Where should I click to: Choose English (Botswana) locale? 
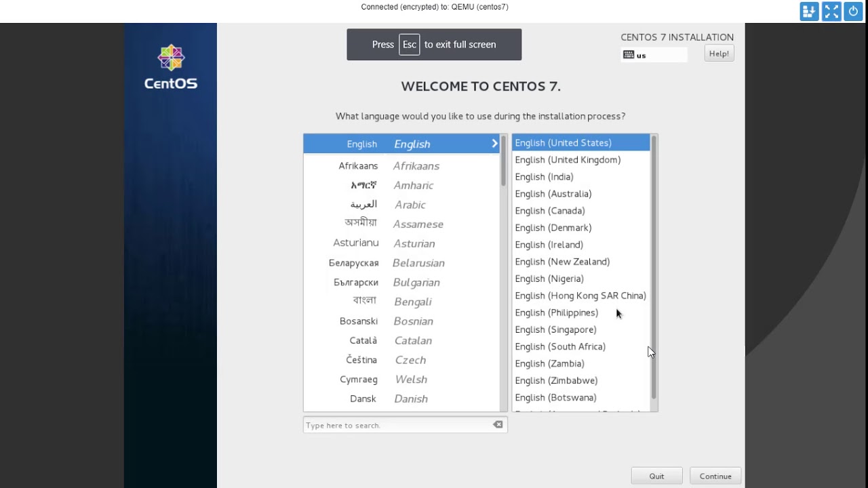(x=581, y=397)
